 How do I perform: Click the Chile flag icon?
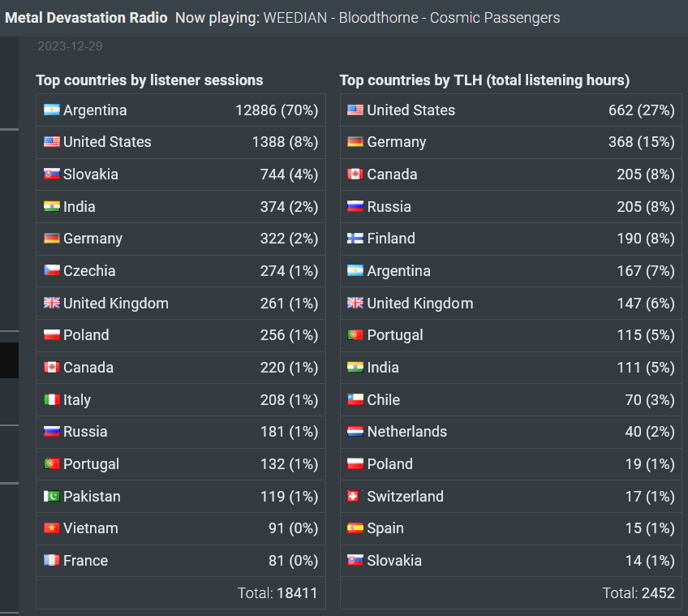click(x=355, y=399)
